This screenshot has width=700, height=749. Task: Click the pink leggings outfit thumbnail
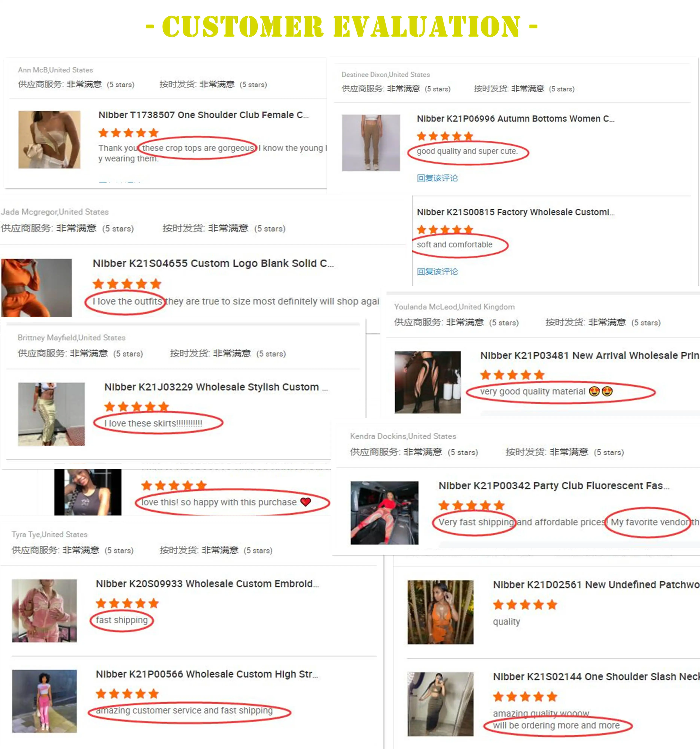click(44, 701)
